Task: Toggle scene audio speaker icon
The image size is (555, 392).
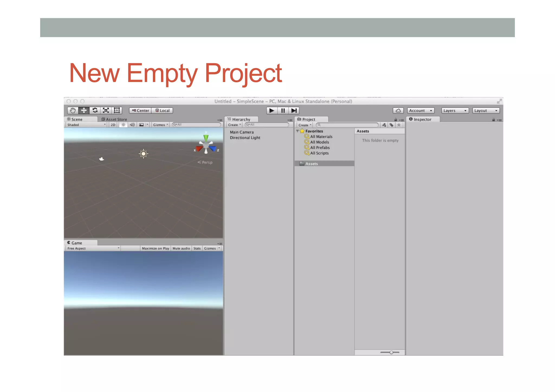Action: 132,125
